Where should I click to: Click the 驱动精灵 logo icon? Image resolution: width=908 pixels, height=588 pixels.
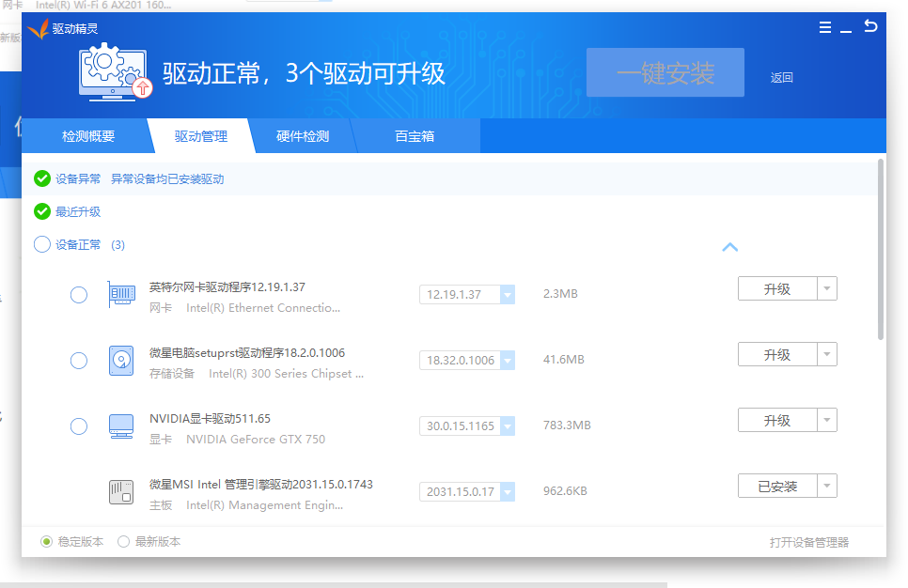click(38, 29)
